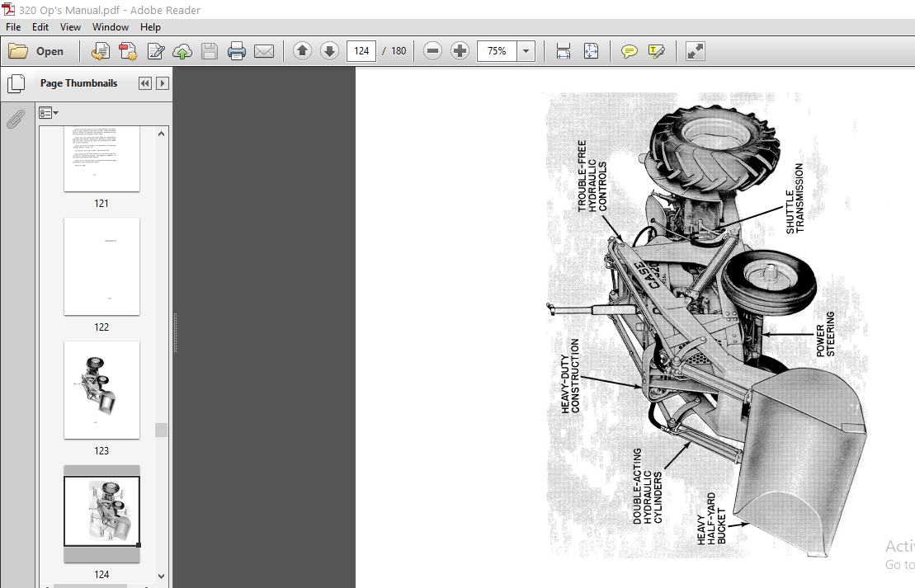
Task: Click thumbnails scrollbar up arrow
Action: click(162, 134)
